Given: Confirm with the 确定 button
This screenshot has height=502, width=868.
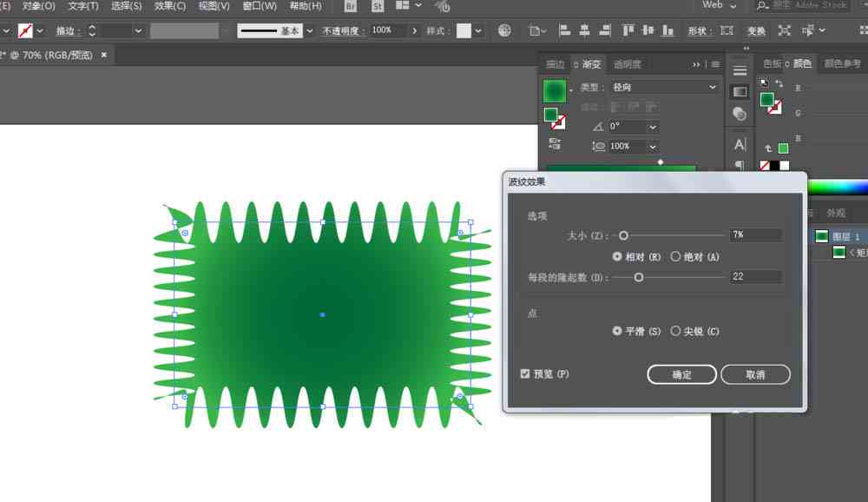Looking at the screenshot, I should tap(681, 374).
